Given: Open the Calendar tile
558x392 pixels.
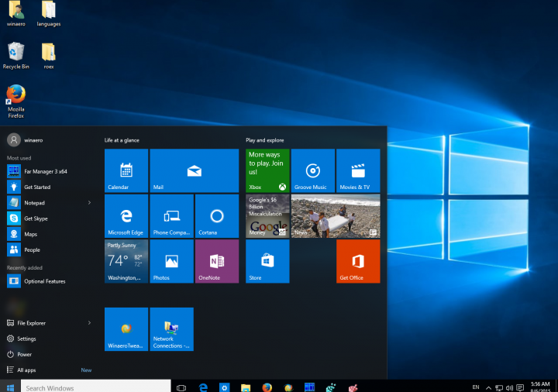Looking at the screenshot, I should click(126, 170).
